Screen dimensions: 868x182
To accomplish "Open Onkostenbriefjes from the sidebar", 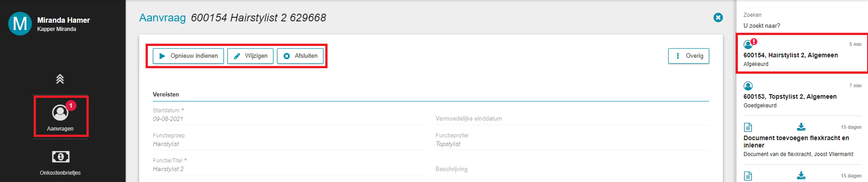I will pos(61,163).
